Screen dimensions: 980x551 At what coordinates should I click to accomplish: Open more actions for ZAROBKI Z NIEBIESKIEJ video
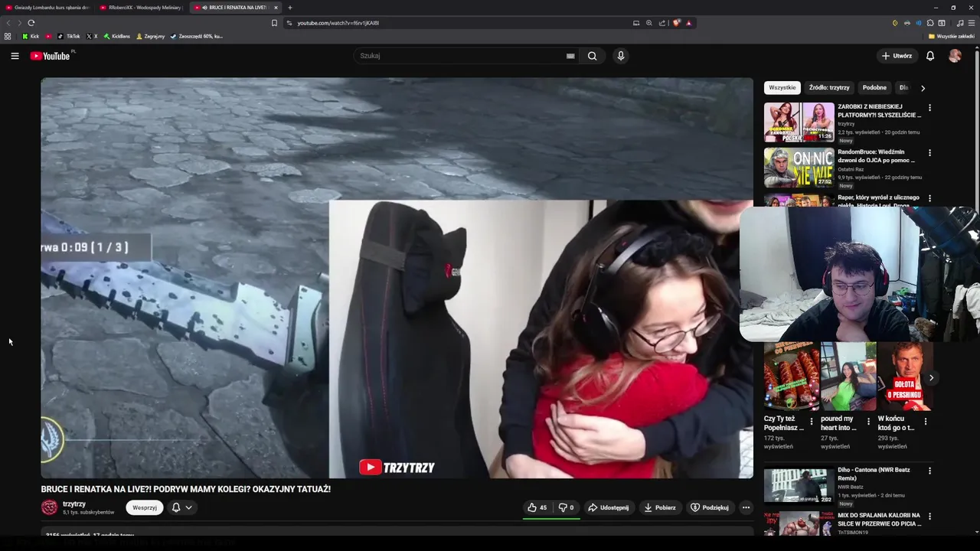[x=929, y=108]
